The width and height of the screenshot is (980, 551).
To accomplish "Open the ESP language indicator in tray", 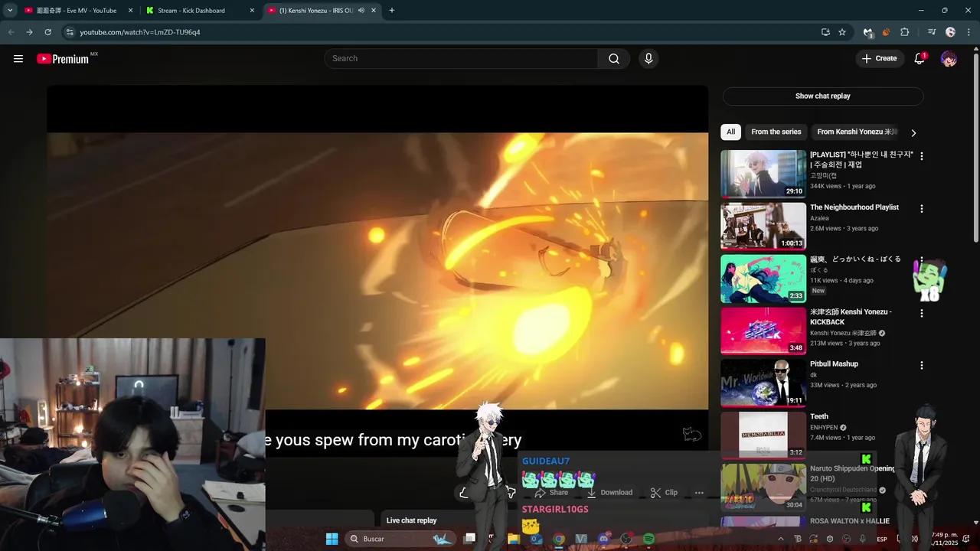I will coord(882,539).
